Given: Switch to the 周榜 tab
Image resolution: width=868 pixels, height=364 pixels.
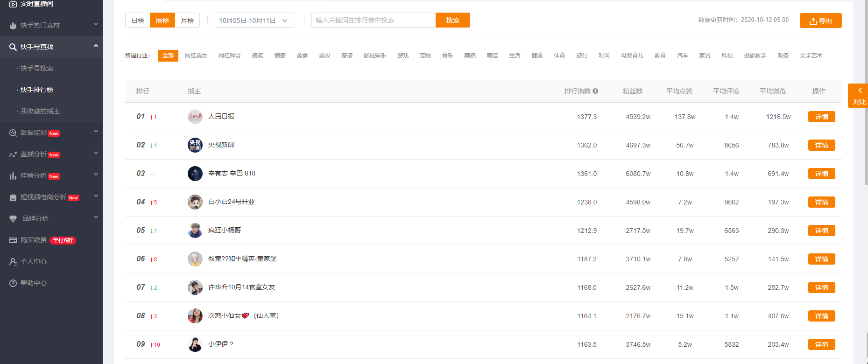Looking at the screenshot, I should (162, 20).
